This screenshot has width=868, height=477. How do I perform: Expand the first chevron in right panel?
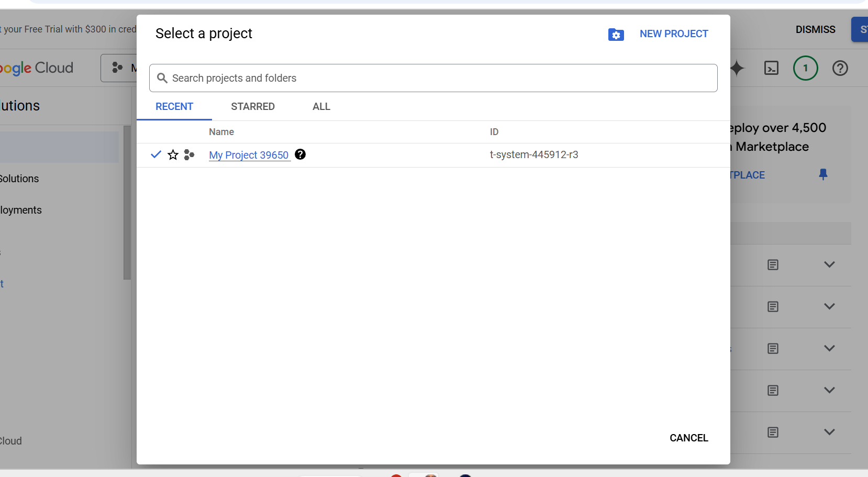coord(829,264)
